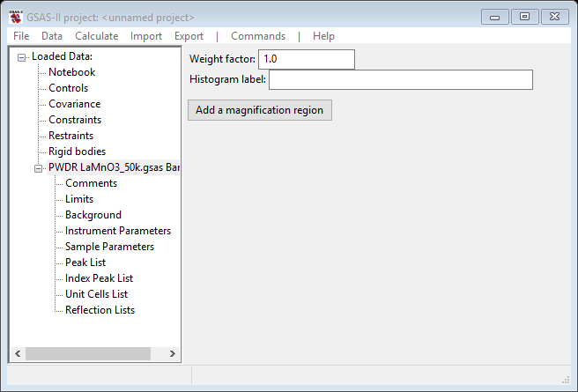Viewport: 578px width, 392px height.
Task: Click the tree's left scroll arrow
Action: (x=18, y=354)
